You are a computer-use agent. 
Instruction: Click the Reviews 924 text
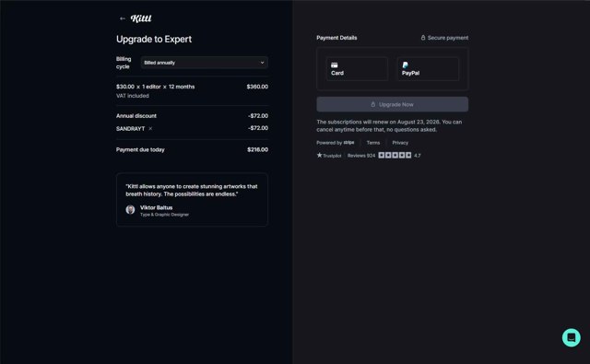point(361,156)
